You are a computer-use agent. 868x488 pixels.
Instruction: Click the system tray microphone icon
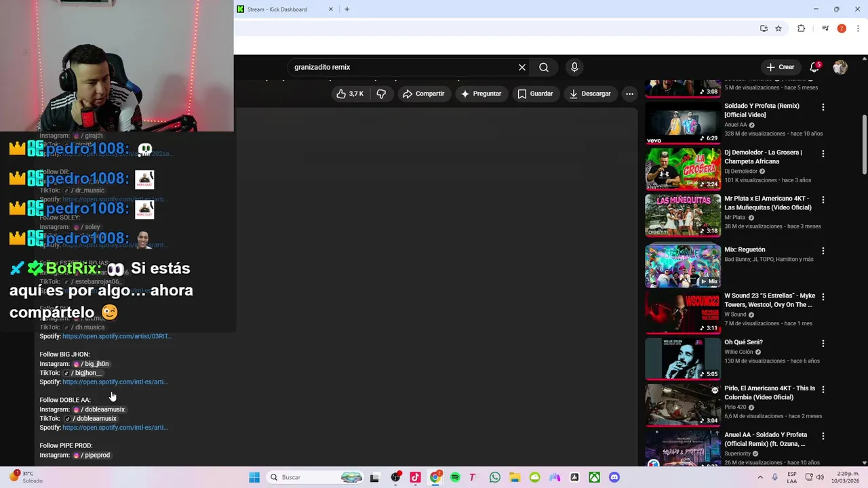[774, 477]
